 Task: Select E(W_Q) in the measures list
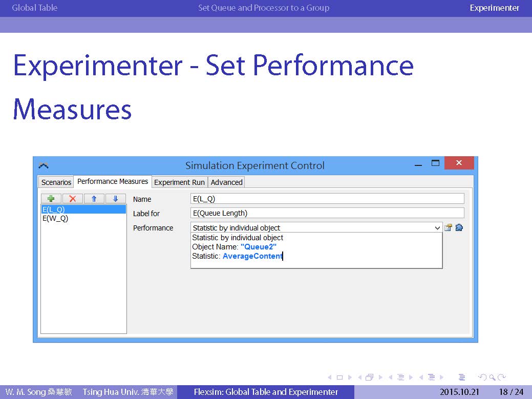click(55, 218)
